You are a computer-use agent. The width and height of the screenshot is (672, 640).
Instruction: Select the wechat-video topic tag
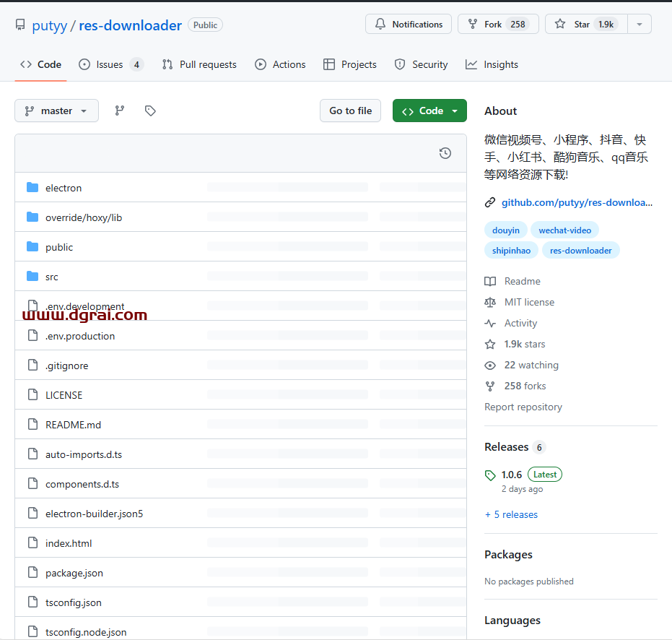[564, 230]
